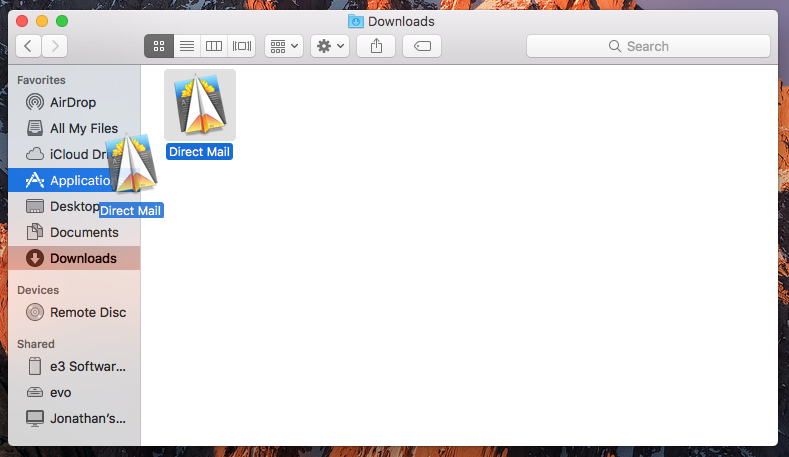Image resolution: width=789 pixels, height=457 pixels.
Task: Open Remote Disc under Devices
Action: [74, 312]
